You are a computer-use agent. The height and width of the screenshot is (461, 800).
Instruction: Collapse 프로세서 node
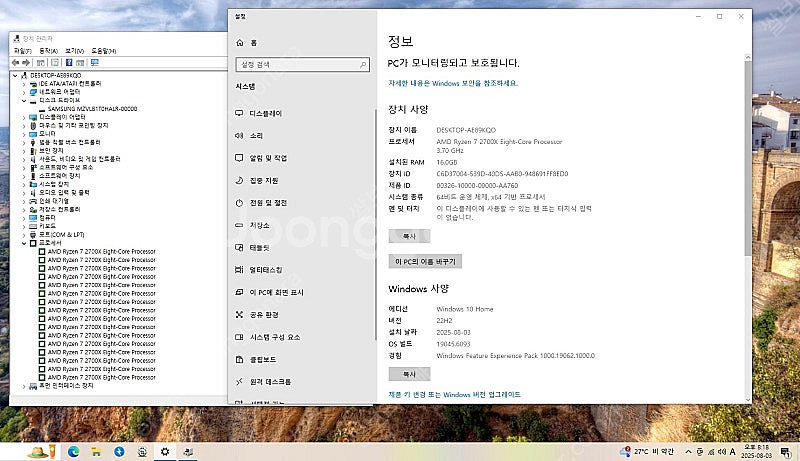coord(23,243)
